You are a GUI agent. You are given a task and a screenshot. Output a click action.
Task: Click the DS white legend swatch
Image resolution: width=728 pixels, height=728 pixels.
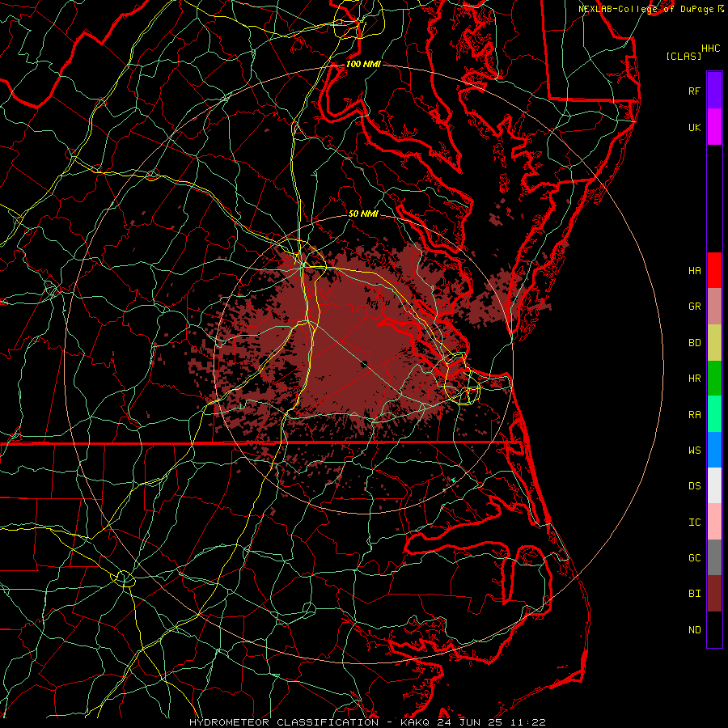click(714, 485)
